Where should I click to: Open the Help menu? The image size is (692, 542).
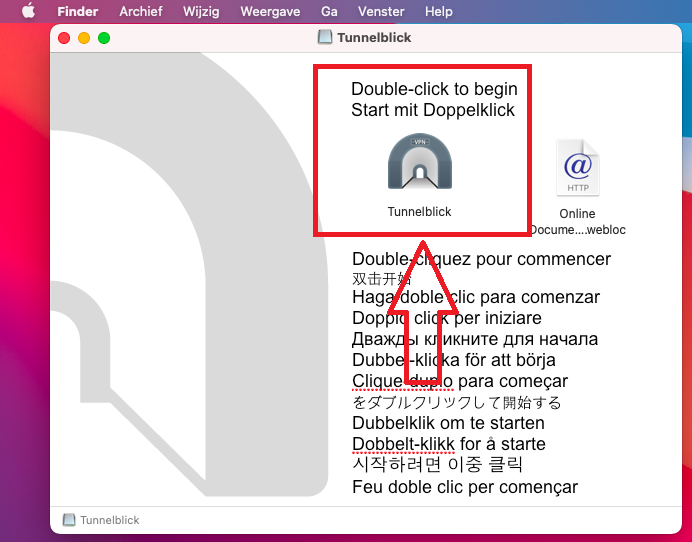439,11
